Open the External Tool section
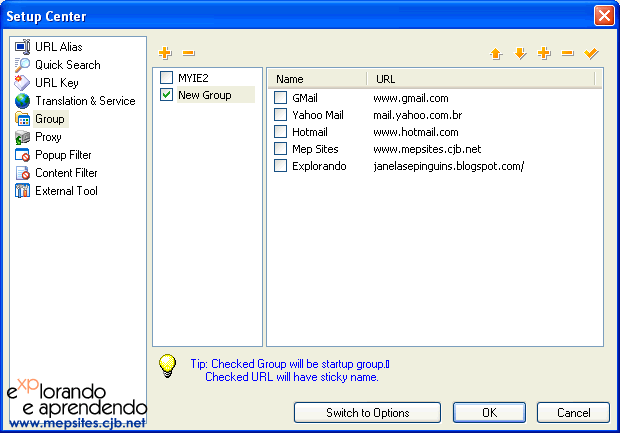 click(x=66, y=191)
